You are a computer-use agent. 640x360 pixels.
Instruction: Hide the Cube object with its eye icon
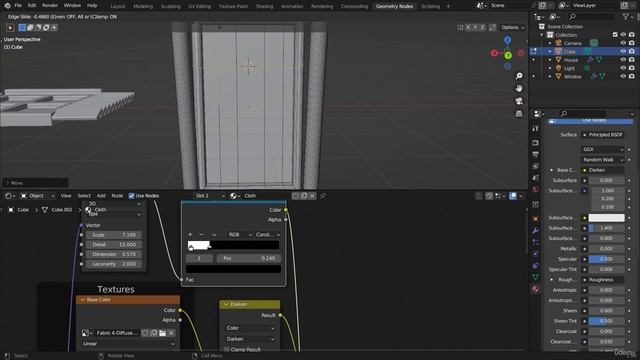coord(623,51)
